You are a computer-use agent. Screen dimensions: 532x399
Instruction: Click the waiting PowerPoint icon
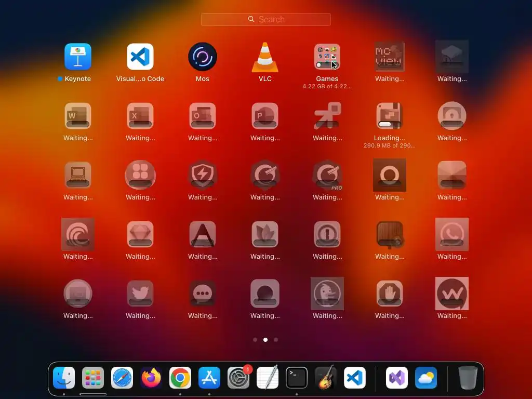pyautogui.click(x=265, y=116)
